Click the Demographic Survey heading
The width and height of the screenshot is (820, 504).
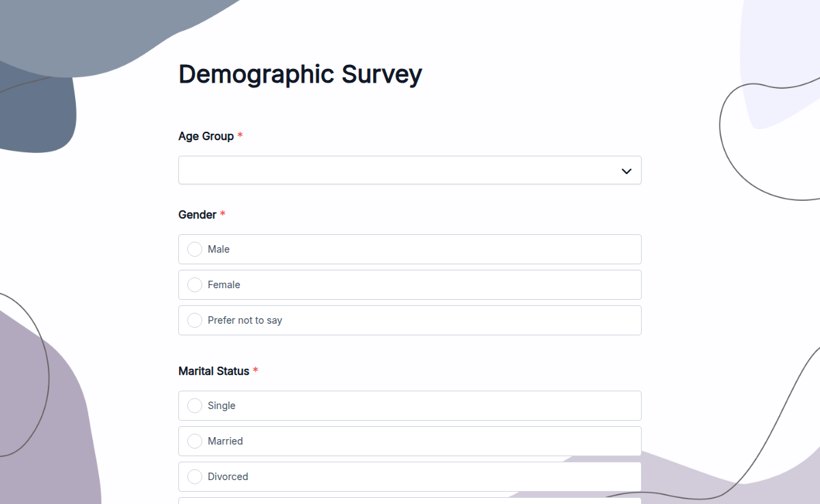[300, 74]
